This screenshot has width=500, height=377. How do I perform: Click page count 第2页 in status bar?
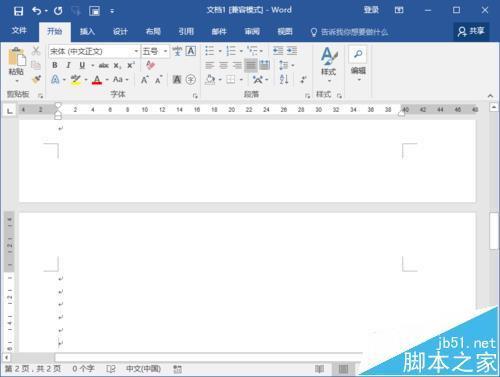[33, 369]
